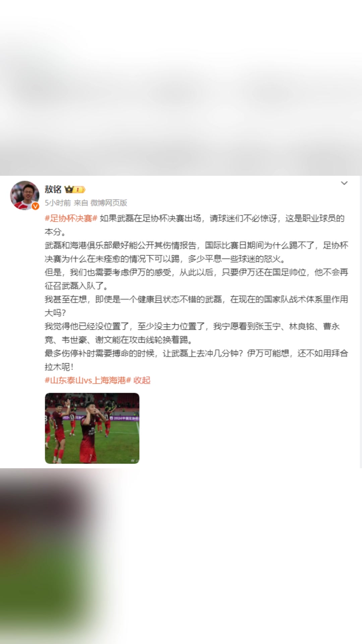View the football players photo thumbnail
This screenshot has height=644, width=362.
click(x=92, y=428)
